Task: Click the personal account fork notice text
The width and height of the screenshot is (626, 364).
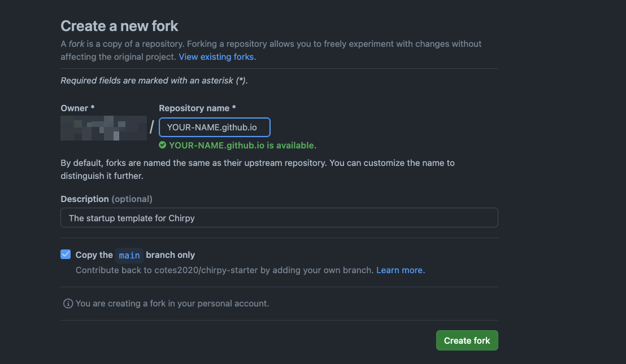Action: coord(172,304)
